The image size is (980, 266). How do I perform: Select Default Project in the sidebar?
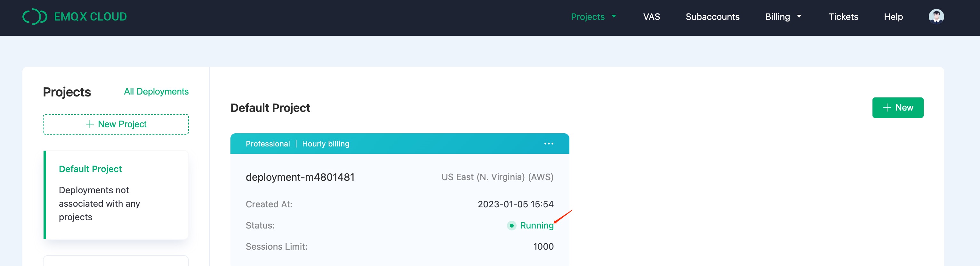point(90,169)
